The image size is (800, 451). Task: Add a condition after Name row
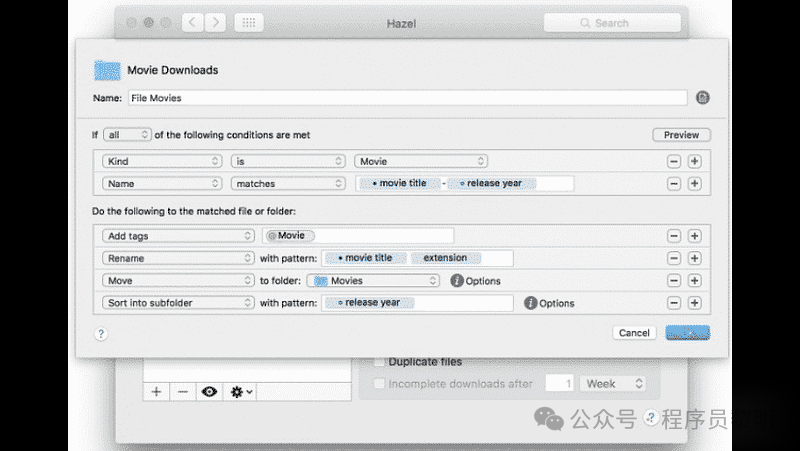[694, 184]
